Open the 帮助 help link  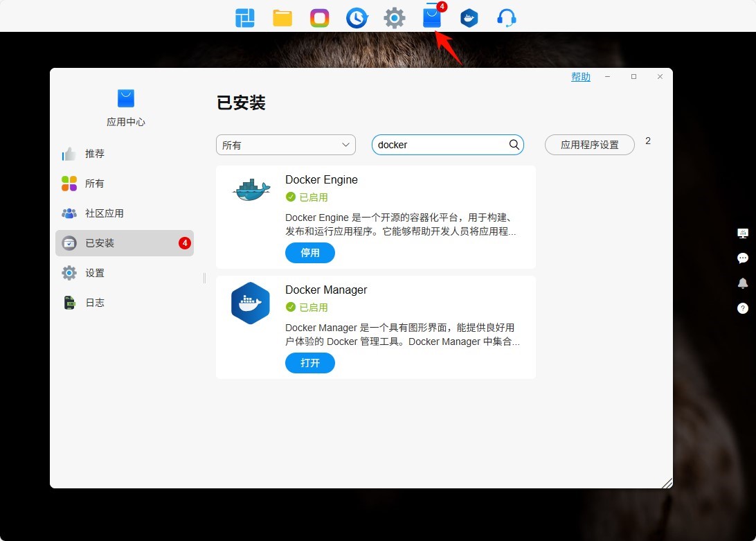[580, 77]
